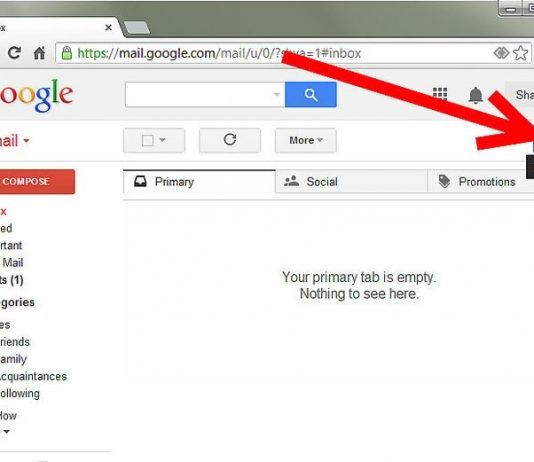Screen dimensions: 534x462
Task: Tick the select-all messages checkbox
Action: [x=147, y=140]
